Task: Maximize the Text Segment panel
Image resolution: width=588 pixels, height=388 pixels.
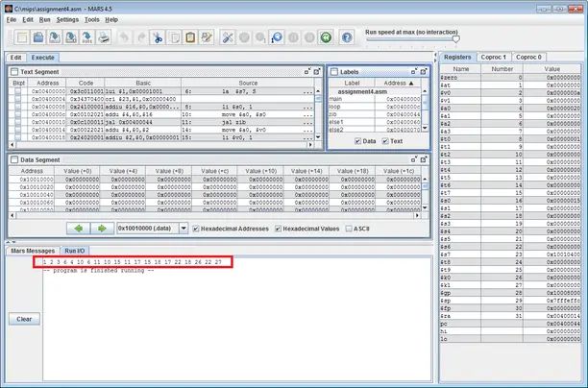Action: point(317,71)
